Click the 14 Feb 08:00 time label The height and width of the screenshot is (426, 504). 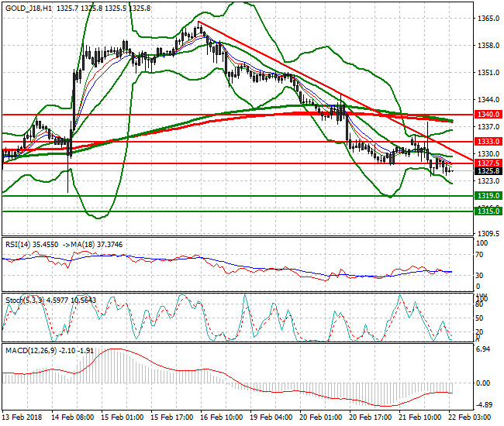(72, 417)
